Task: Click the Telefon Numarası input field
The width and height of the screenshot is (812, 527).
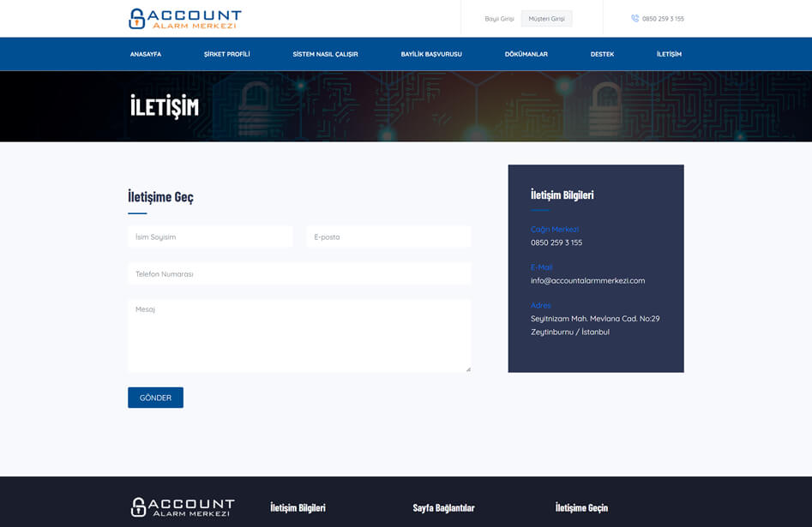Action: pos(299,274)
